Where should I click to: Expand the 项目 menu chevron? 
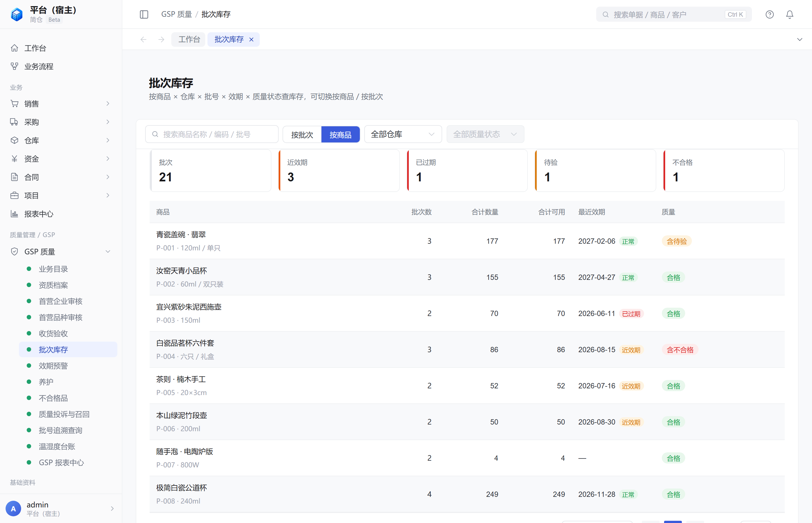(x=108, y=195)
